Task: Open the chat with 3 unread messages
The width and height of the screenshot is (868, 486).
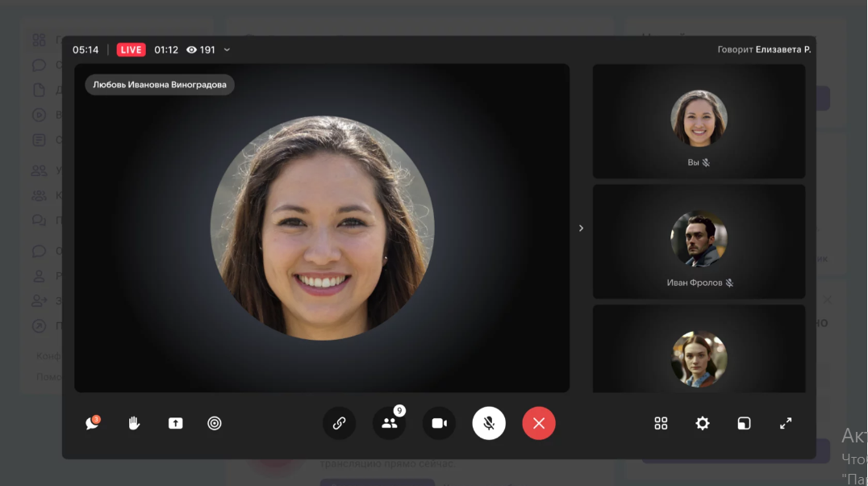Action: 93,423
